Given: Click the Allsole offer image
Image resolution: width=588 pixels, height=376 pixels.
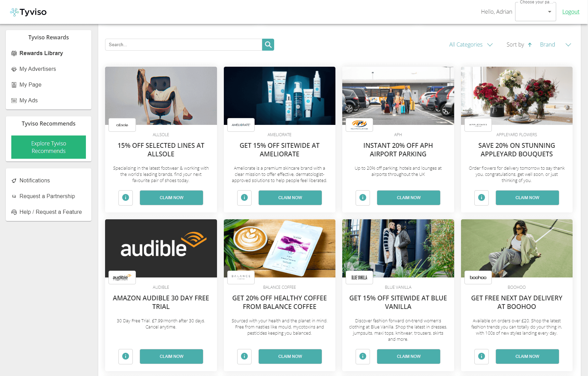Looking at the screenshot, I should pos(161,96).
